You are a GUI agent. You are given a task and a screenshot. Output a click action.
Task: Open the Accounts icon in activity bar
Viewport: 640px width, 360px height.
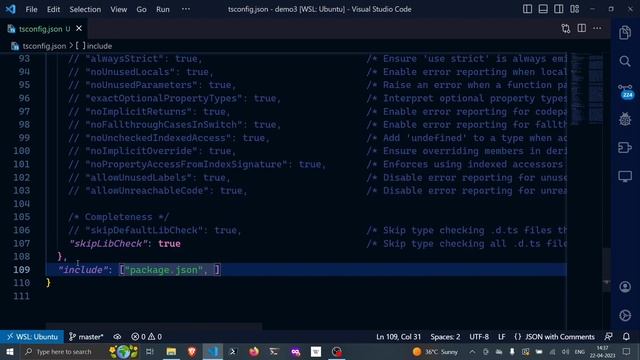click(625, 287)
